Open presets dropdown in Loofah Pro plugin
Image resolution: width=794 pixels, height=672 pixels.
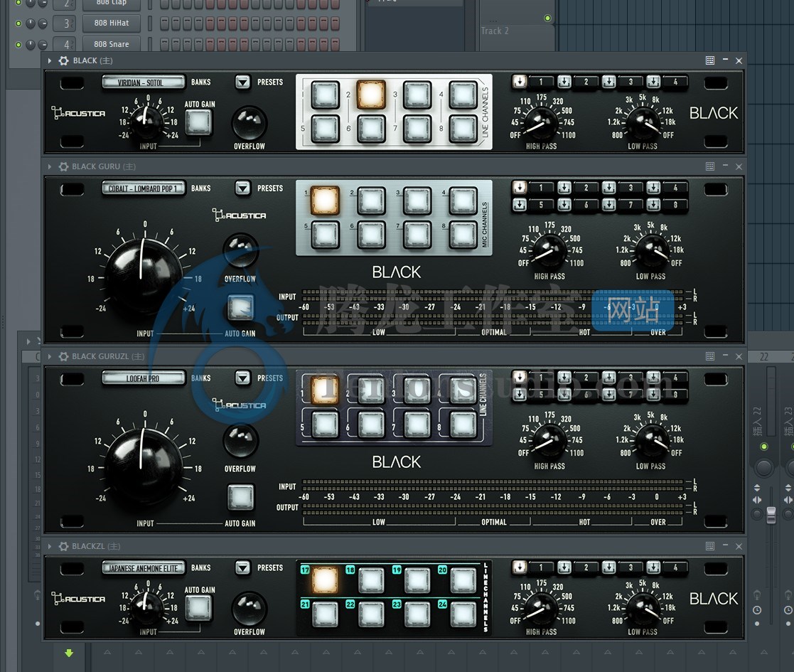[242, 378]
